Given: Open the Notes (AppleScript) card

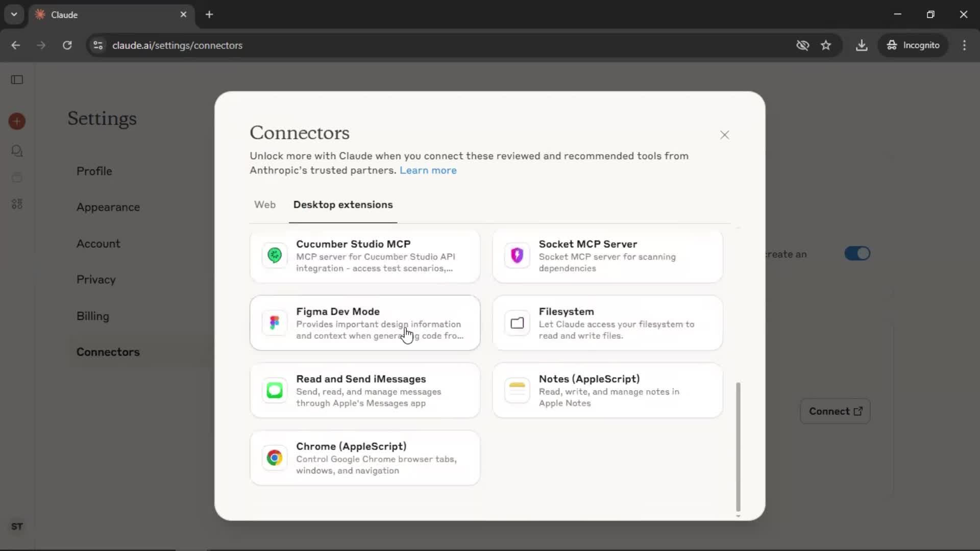Looking at the screenshot, I should click(607, 390).
